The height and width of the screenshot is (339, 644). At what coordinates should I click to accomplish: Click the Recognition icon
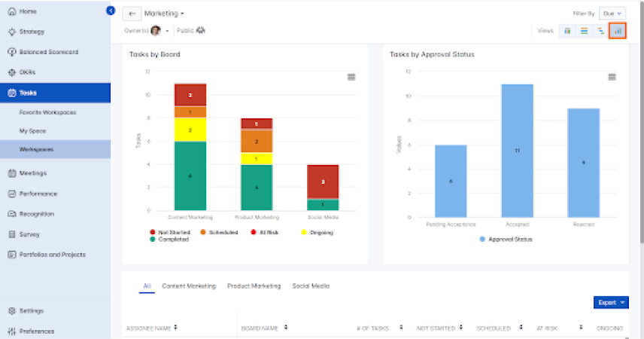(12, 214)
